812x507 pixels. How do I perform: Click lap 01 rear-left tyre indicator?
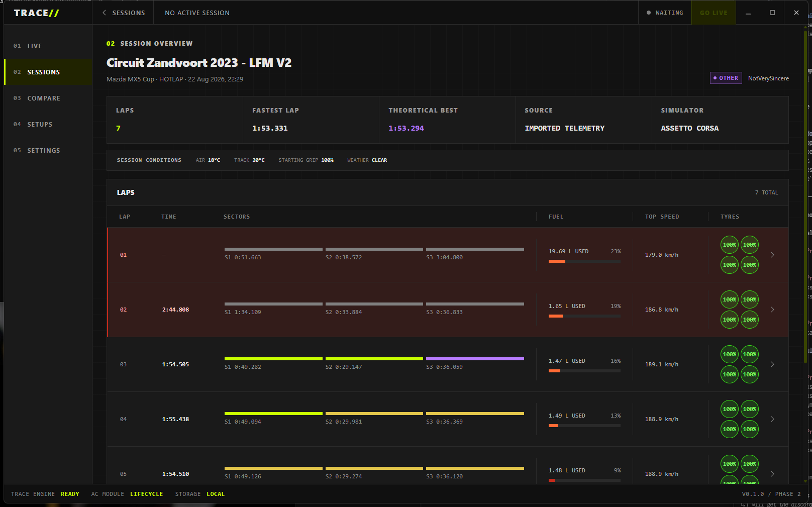click(730, 265)
